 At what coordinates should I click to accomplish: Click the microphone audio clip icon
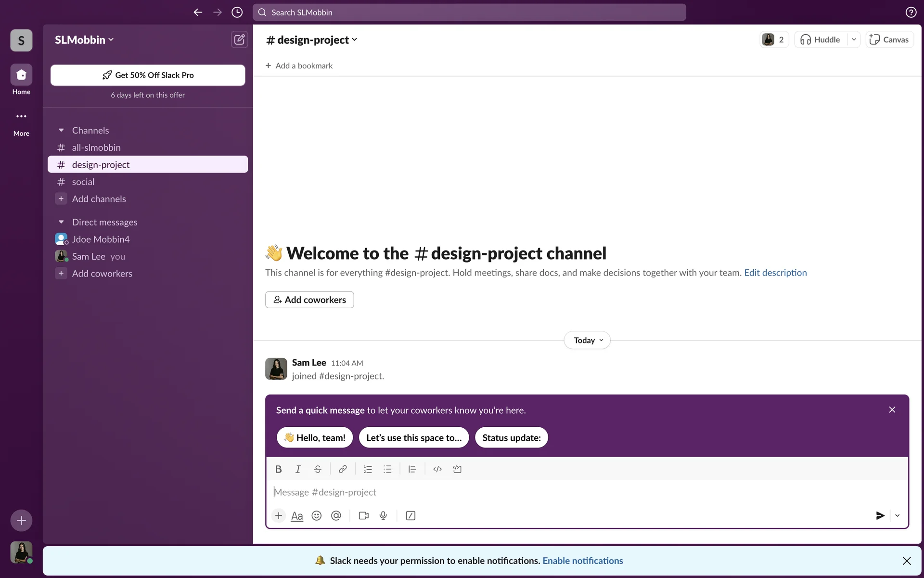383,516
